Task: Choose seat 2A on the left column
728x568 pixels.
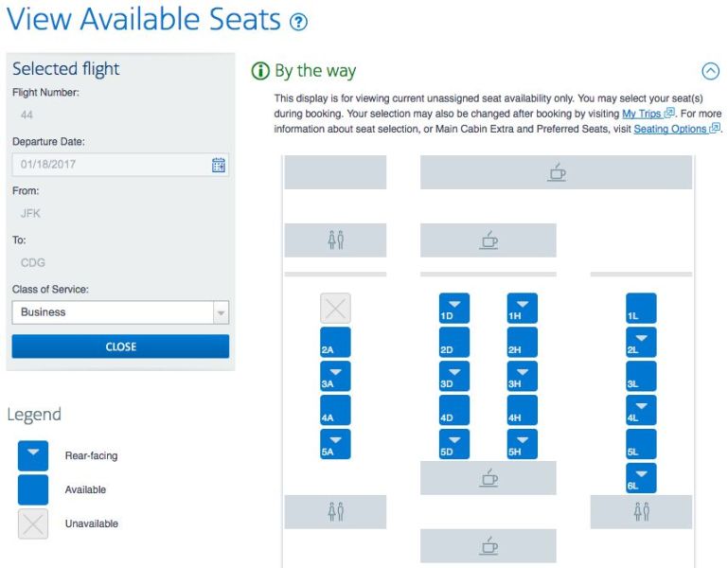Action: point(335,343)
